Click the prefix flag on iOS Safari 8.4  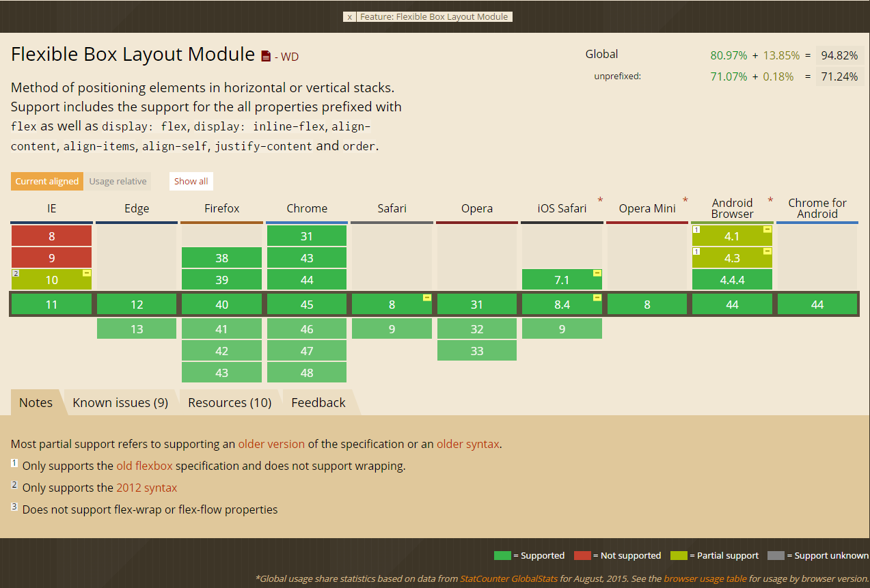pos(597,298)
